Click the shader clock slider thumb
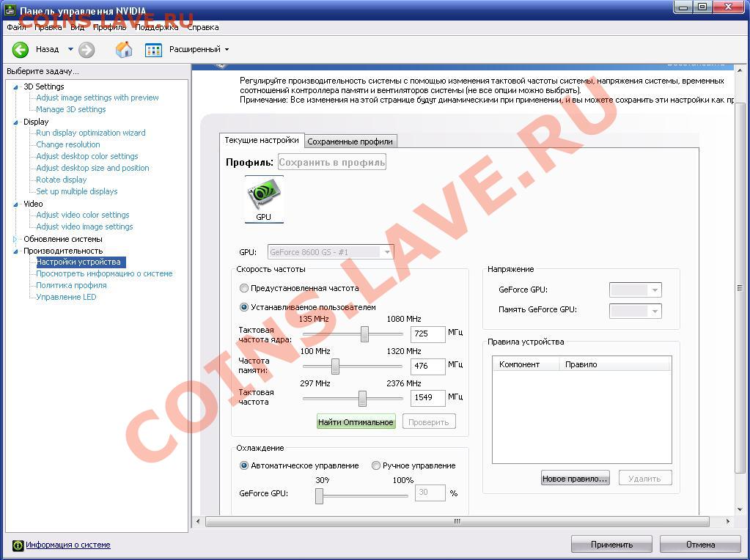 click(x=363, y=398)
